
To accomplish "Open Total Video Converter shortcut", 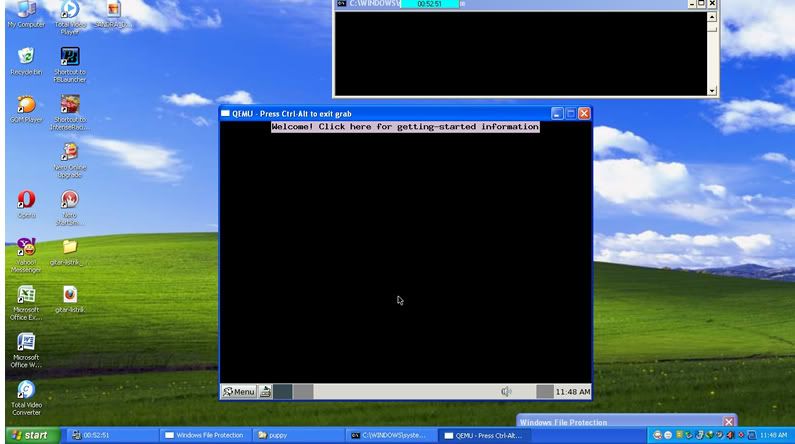I will (26, 398).
